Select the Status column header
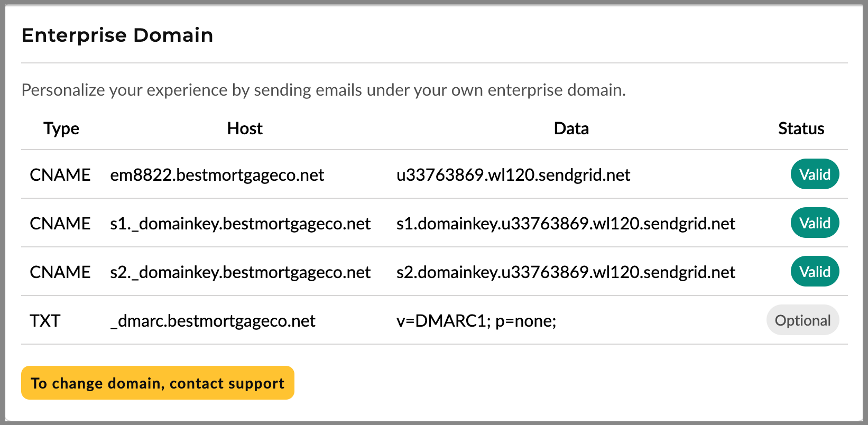Image resolution: width=868 pixels, height=425 pixels. coord(801,128)
